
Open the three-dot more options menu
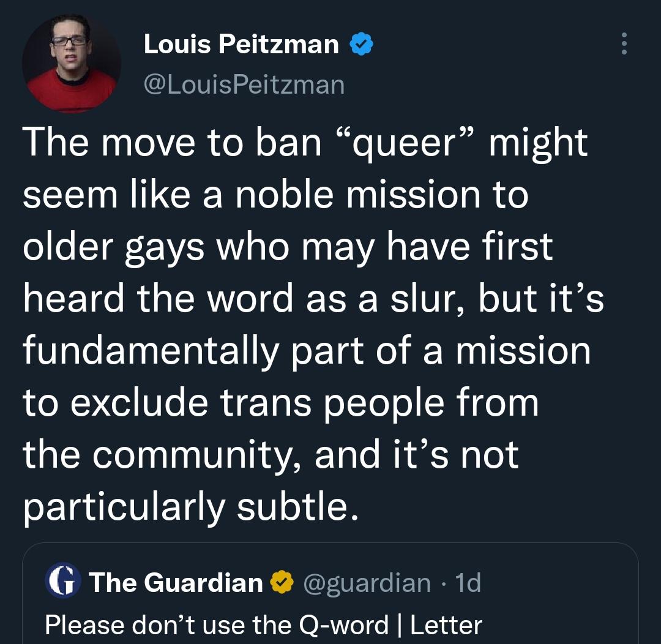click(624, 44)
